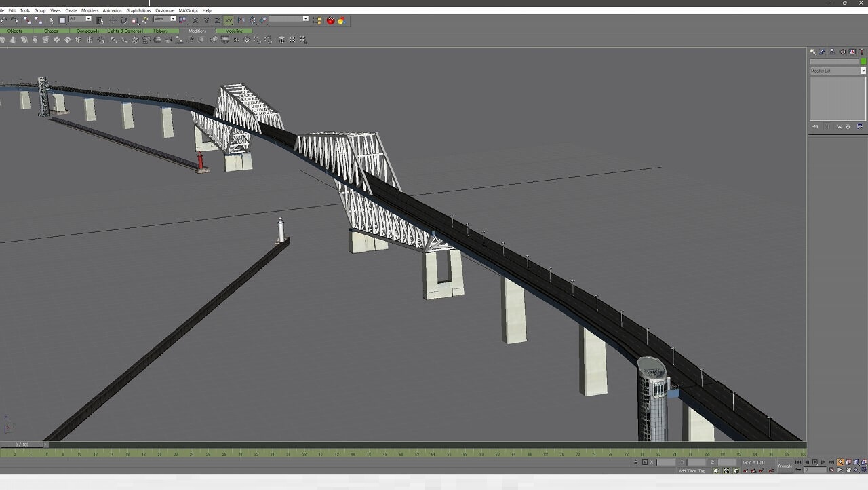
Task: Open the Utilities hammer panel icon
Action: [x=862, y=52]
